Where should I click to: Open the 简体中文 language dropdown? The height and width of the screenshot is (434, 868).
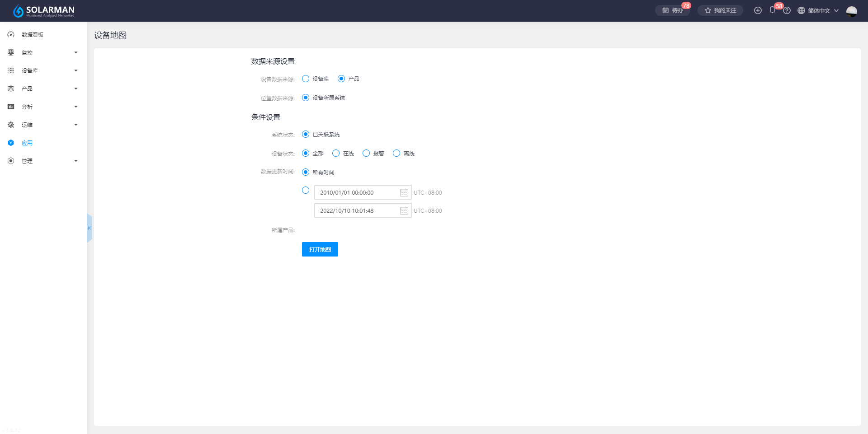818,10
